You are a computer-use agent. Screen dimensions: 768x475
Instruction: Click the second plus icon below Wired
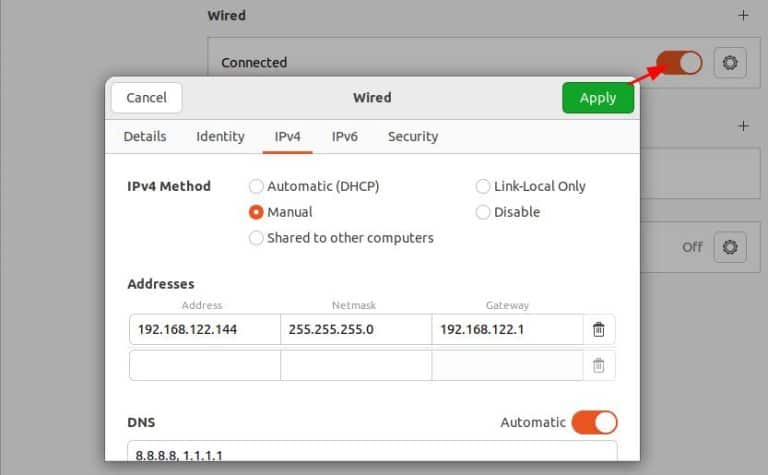[742, 126]
